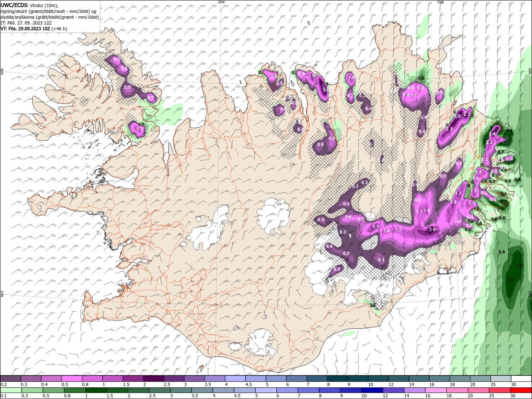
Task: Click the VT: Fös. 29.09.2023 10Z valid time
Action: [x=25, y=29]
